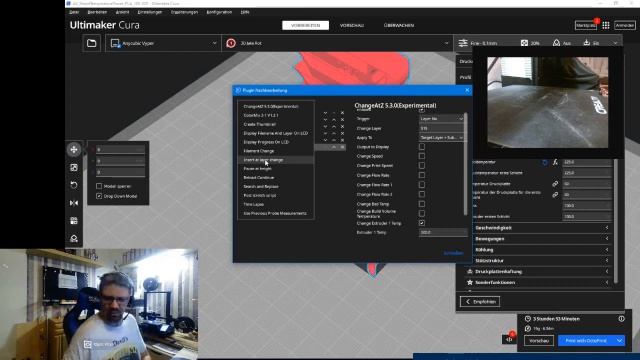
Task: Close the Plugin Nachbearbeitung dialog
Action: click(x=467, y=90)
